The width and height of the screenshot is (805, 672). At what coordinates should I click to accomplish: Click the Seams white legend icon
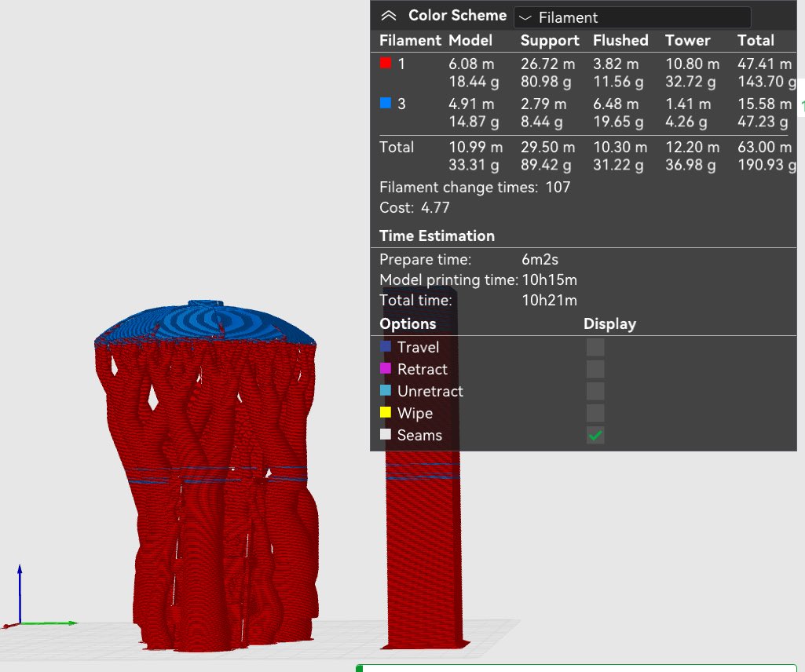click(386, 434)
